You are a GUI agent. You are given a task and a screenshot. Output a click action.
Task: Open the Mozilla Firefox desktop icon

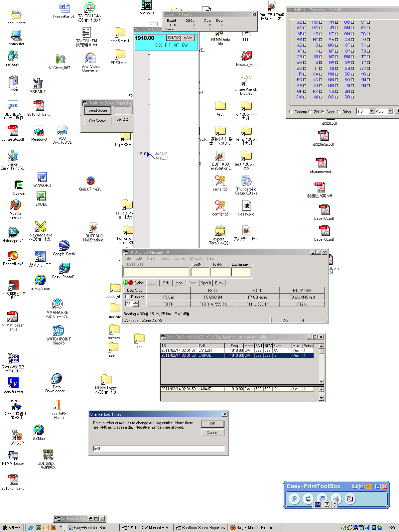(x=15, y=205)
